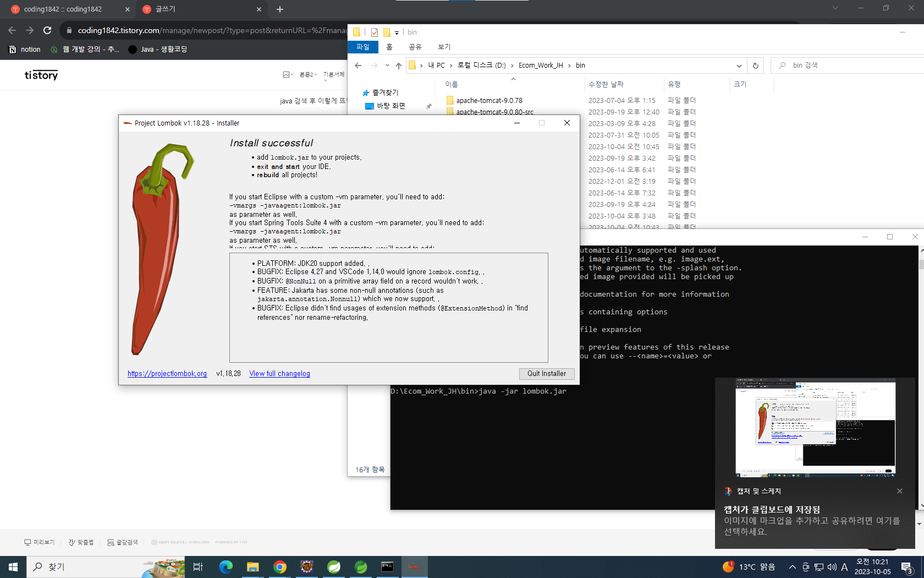This screenshot has width=924, height=578.
Task: Switch to the coding1842 browser tab
Action: (x=71, y=9)
